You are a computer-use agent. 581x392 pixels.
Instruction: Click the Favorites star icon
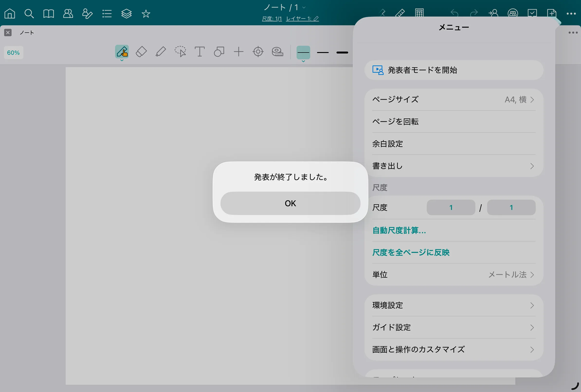[146, 13]
